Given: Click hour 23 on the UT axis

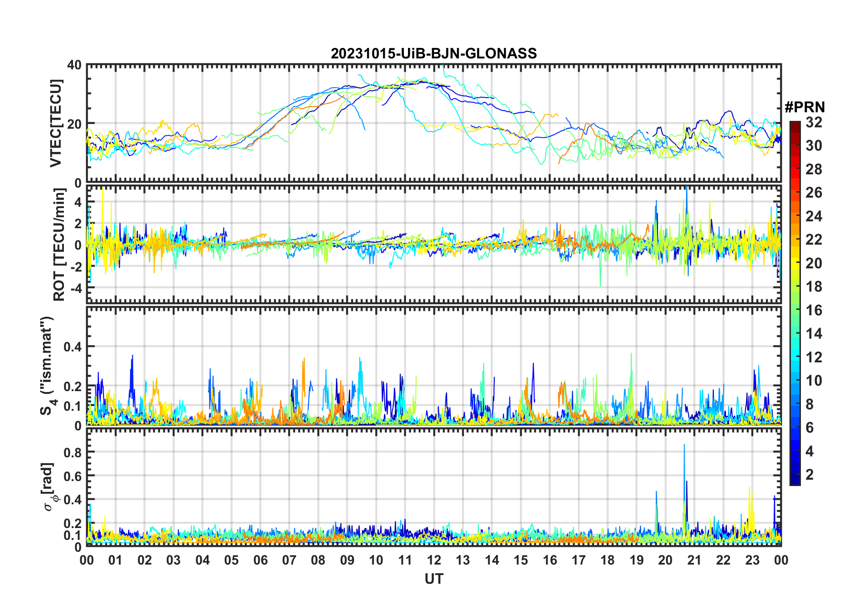Looking at the screenshot, I should [752, 560].
